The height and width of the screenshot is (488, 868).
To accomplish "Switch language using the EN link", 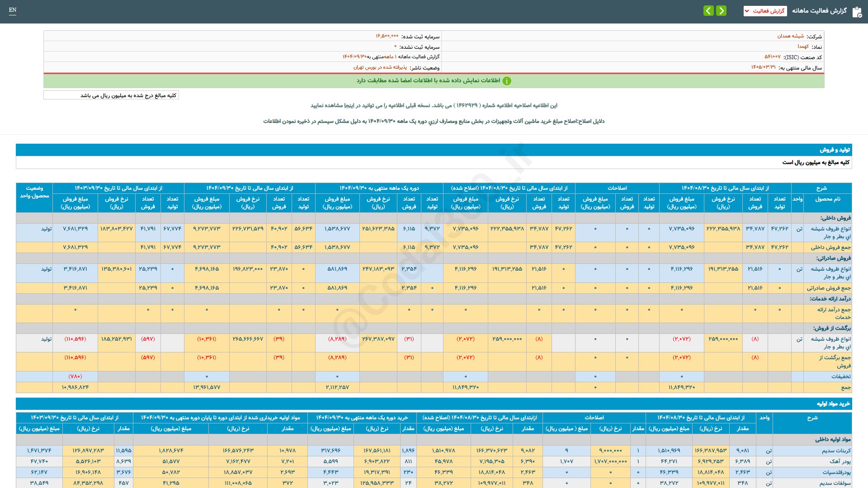I will coord(13,10).
